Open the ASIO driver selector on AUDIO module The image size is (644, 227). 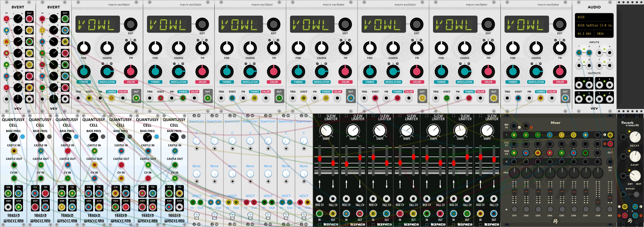[x=594, y=17]
